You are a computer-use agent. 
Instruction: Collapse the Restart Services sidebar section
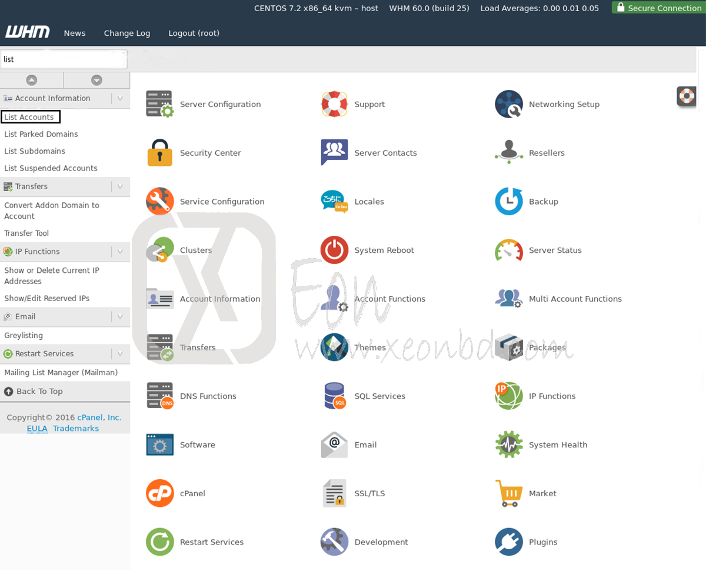pos(120,353)
